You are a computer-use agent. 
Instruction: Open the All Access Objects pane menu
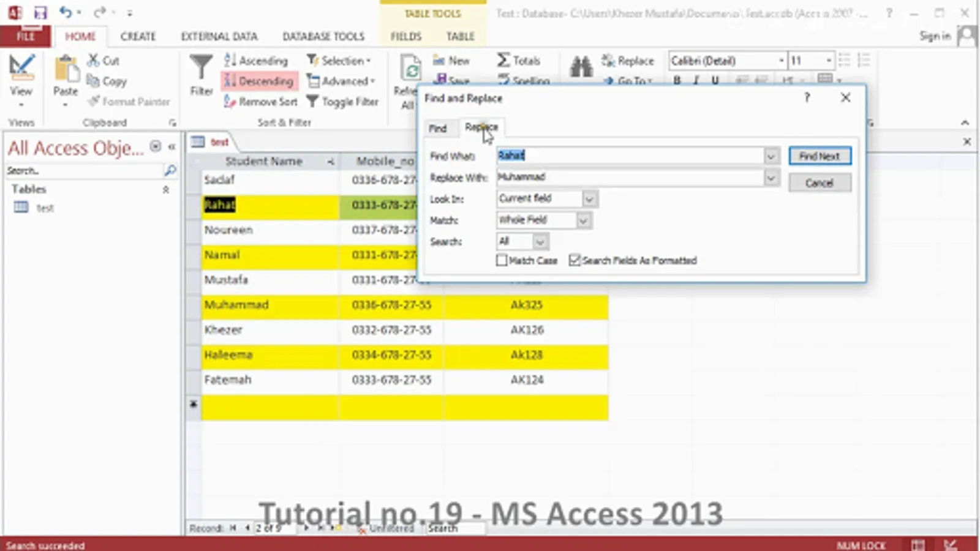(156, 146)
